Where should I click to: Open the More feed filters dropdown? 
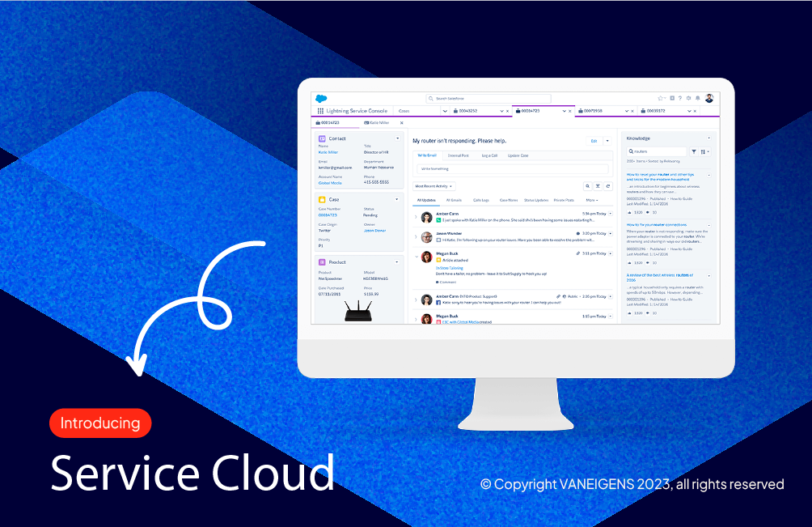click(592, 200)
